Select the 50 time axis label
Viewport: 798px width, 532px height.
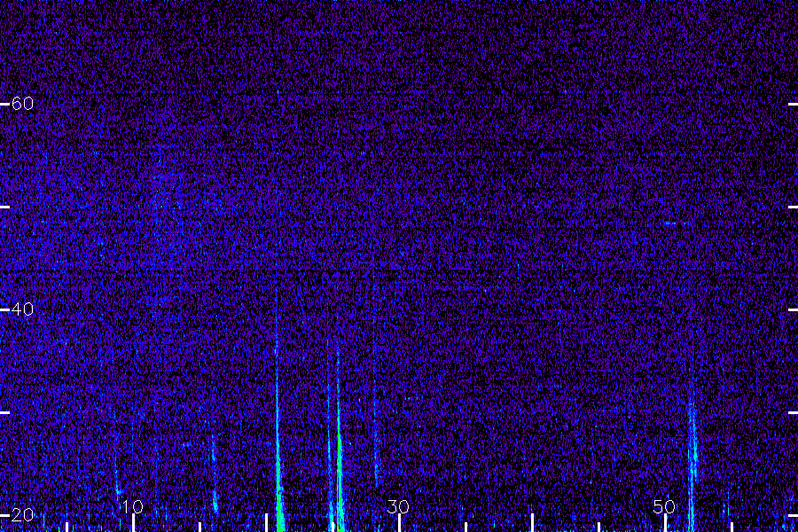tap(664, 506)
